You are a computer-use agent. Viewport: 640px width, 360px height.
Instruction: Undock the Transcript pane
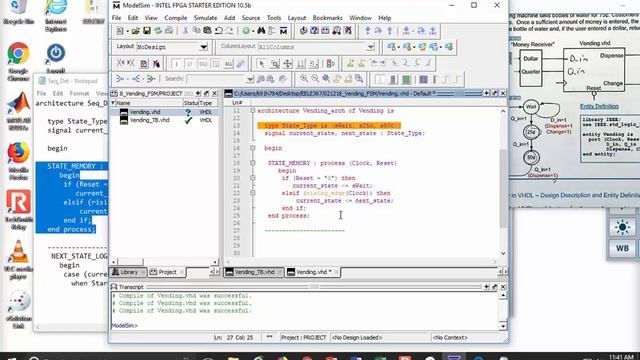[x=495, y=287]
